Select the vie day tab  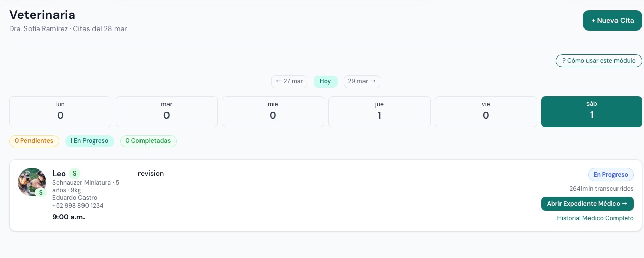click(x=486, y=111)
